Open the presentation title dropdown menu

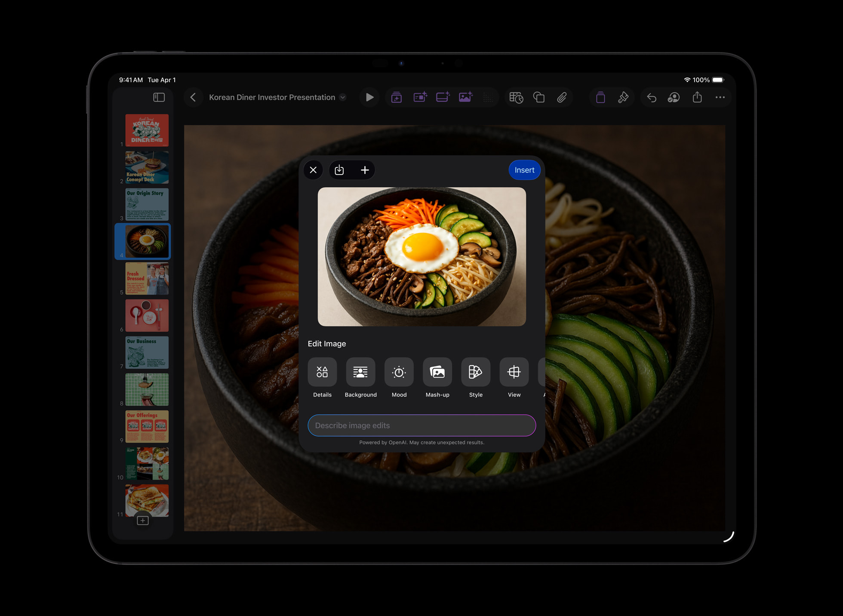342,97
